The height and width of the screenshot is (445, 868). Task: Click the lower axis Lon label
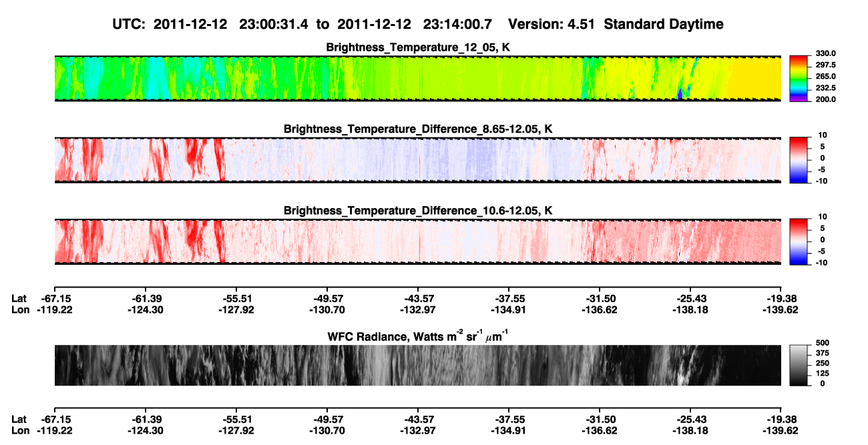coord(20,431)
